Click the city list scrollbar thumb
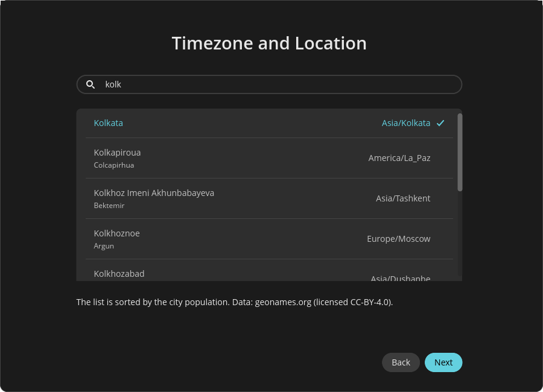543x392 pixels. pos(460,152)
